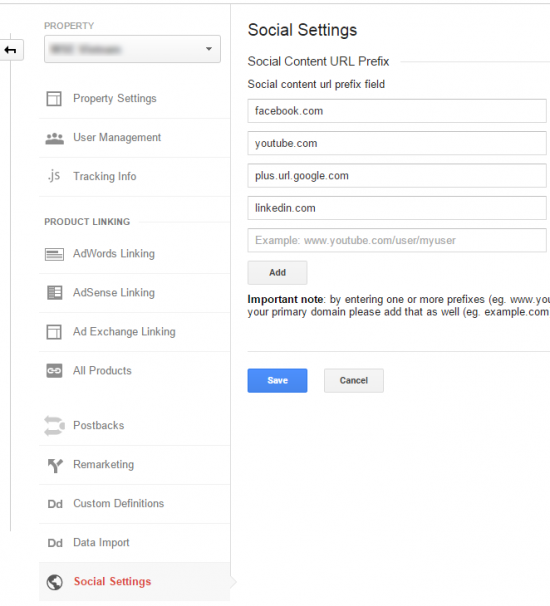Image resolution: width=550 pixels, height=606 pixels.
Task: Open Ad Exchange Linking page
Action: click(x=124, y=332)
